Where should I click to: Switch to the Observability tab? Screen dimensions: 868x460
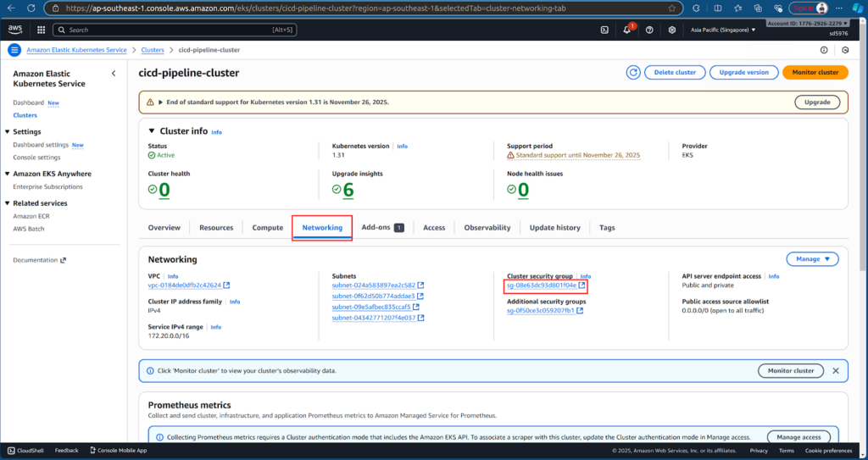point(487,228)
